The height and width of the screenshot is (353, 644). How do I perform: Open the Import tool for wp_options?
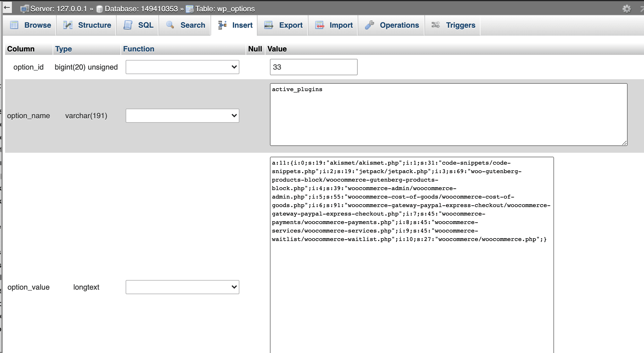[x=340, y=25]
